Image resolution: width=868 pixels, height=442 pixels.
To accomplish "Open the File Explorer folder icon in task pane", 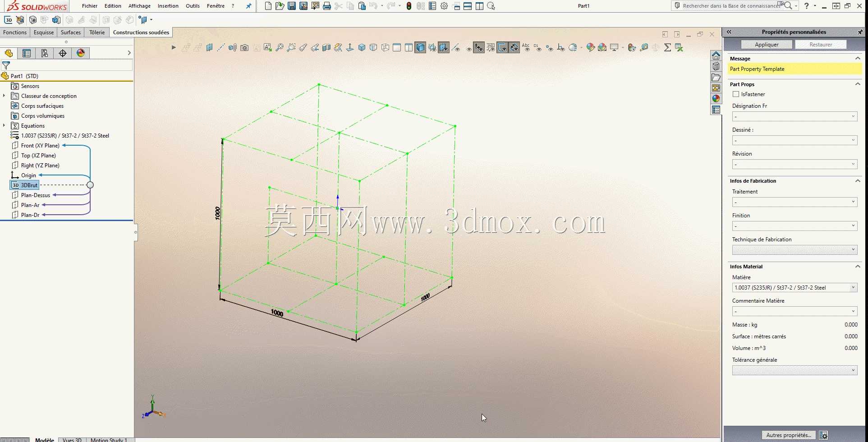I will [x=716, y=77].
